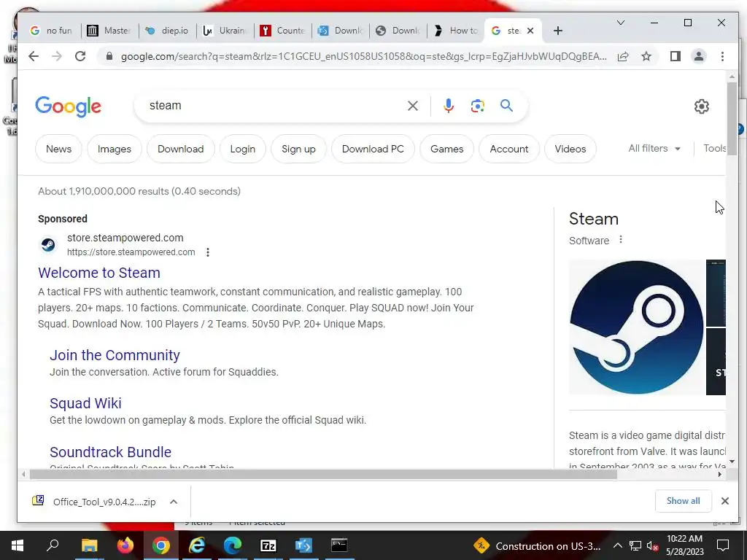747x560 pixels.
Task: Switch to the Ukrain tab
Action: (225, 31)
